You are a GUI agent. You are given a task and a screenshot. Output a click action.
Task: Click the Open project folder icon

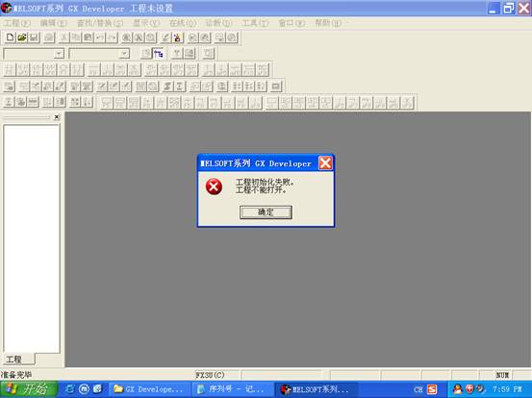[x=22, y=37]
